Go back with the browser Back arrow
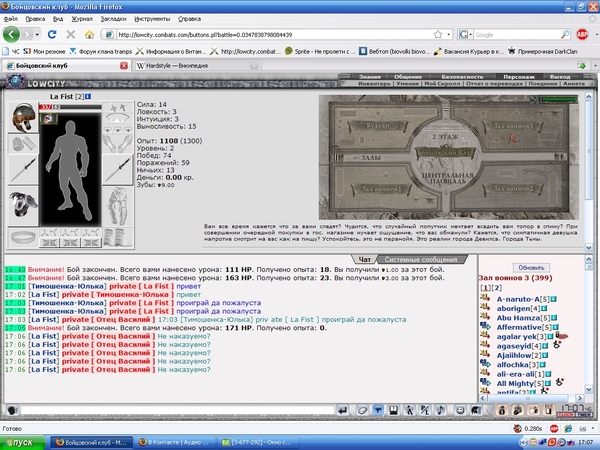Viewport: 600px width, 450px height. click(11, 34)
